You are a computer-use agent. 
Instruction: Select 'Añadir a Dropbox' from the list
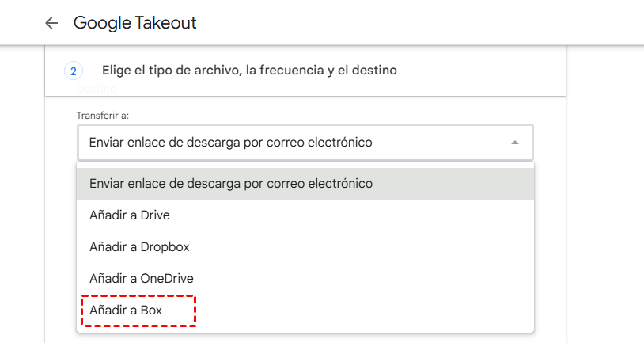[x=139, y=246]
